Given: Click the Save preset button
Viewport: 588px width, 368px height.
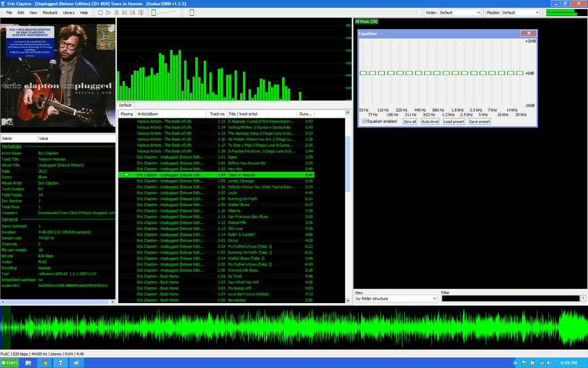Looking at the screenshot, I should [x=479, y=121].
